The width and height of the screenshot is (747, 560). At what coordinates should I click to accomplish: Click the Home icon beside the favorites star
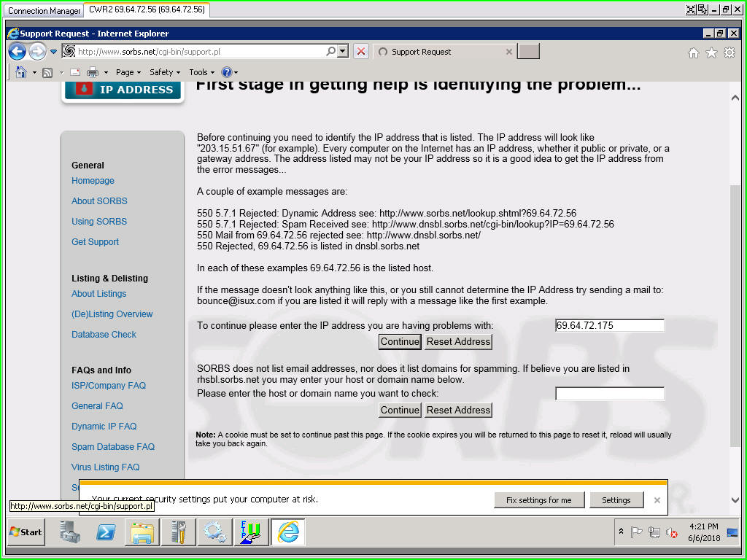point(694,52)
